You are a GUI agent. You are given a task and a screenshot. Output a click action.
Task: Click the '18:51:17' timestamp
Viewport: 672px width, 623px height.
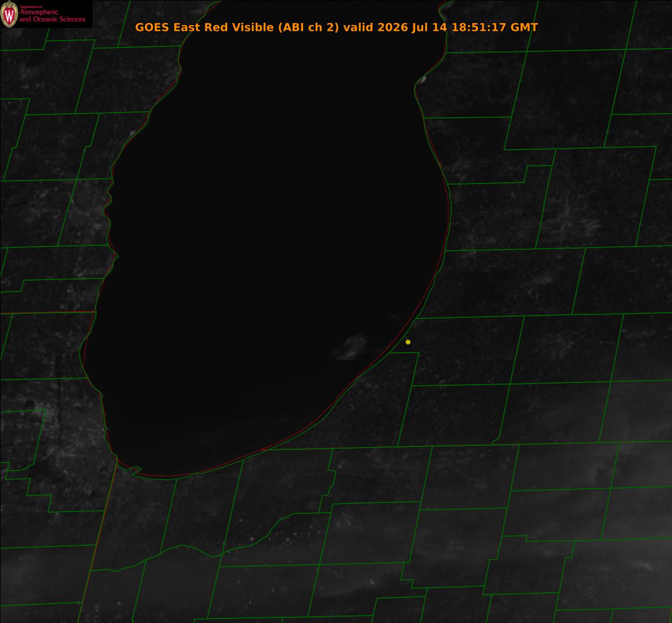pos(479,27)
